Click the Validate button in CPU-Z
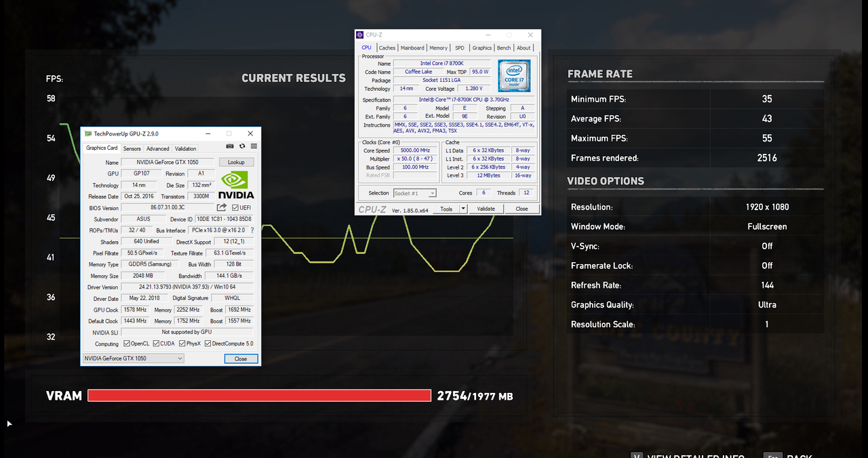Screen dimensions: 868x458 point(486,209)
